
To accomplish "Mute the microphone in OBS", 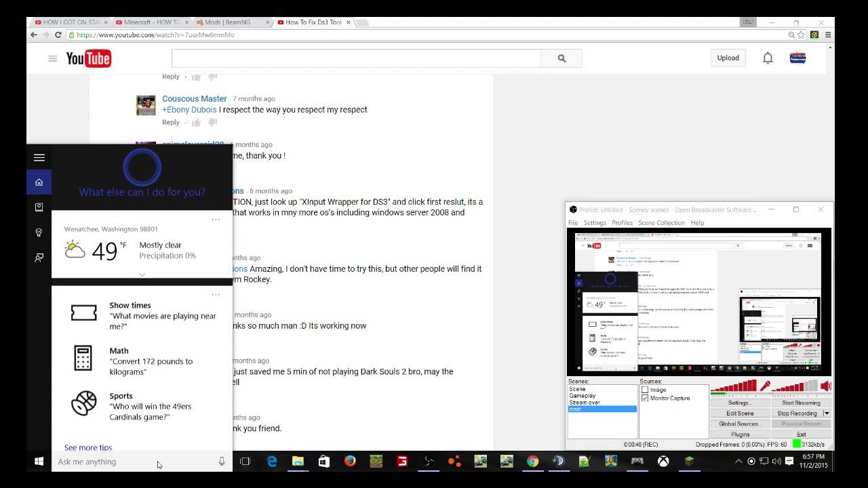I will pyautogui.click(x=765, y=386).
